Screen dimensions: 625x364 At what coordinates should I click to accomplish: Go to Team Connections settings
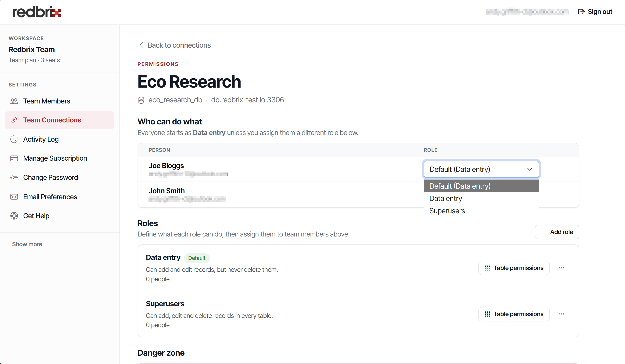[60, 120]
